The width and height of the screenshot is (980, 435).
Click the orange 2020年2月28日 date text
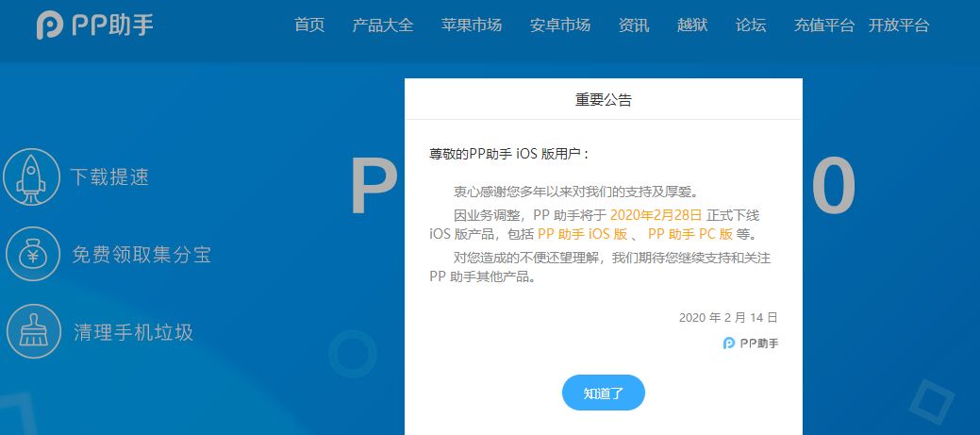[656, 216]
